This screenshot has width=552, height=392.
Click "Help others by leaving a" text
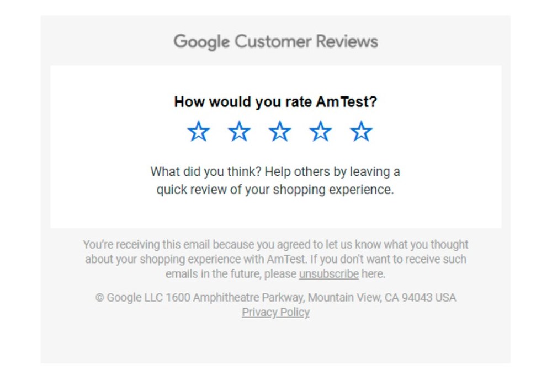(332, 171)
